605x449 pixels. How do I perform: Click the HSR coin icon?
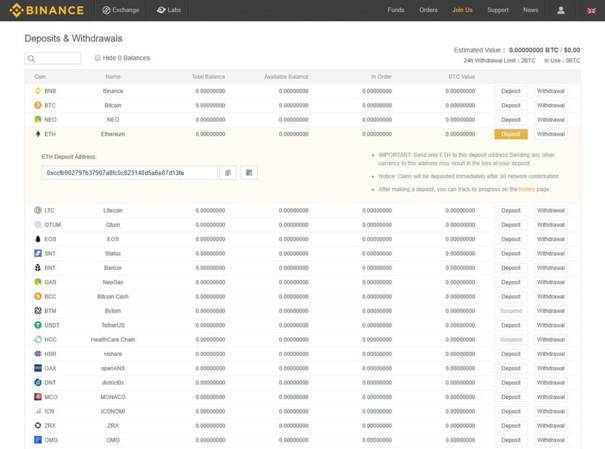[x=38, y=354]
